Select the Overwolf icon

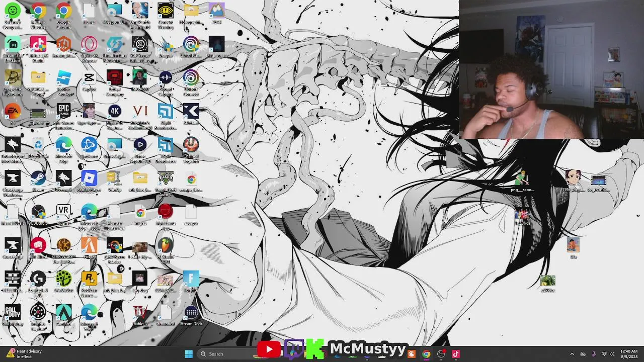63,181
